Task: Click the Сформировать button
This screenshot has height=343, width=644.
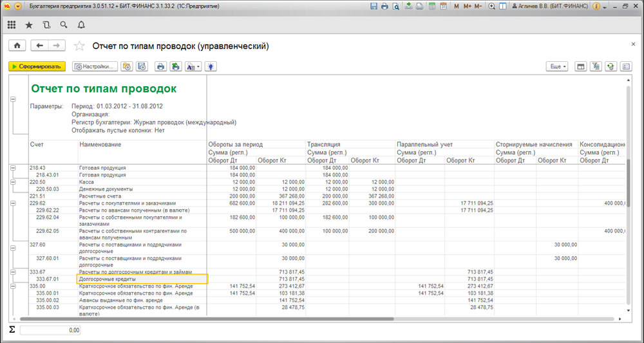Action: pyautogui.click(x=37, y=66)
